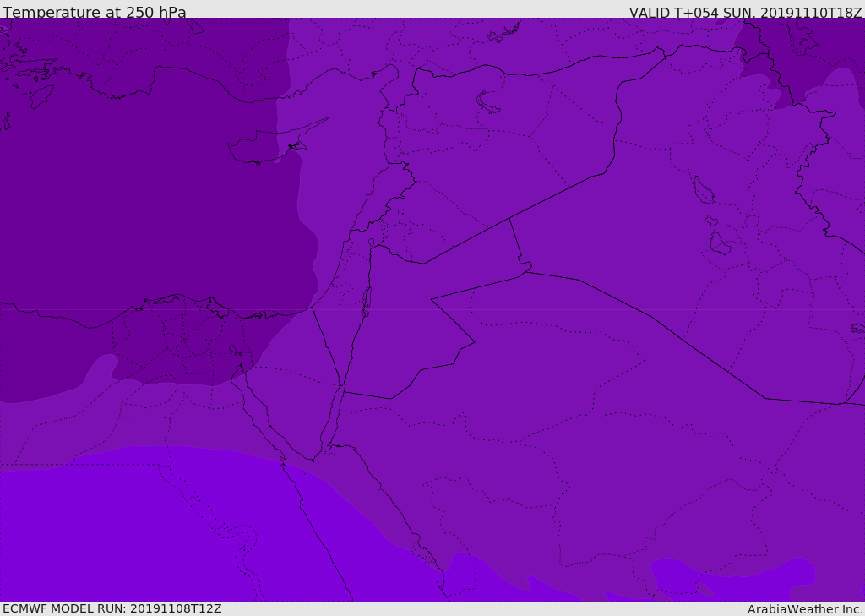Pick the dark purple patch in top-right corner
This screenshot has width=865, height=616.
coord(811,51)
